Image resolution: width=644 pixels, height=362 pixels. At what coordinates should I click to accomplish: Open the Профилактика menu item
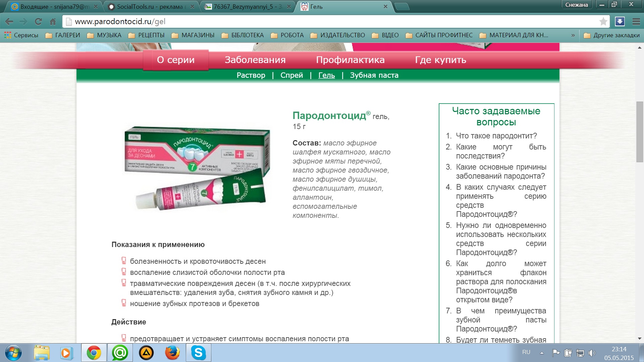tap(350, 60)
